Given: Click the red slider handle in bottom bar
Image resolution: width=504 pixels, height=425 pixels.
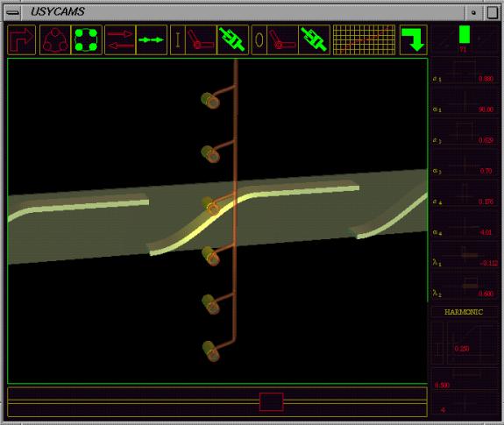Looking at the screenshot, I should 272,401.
